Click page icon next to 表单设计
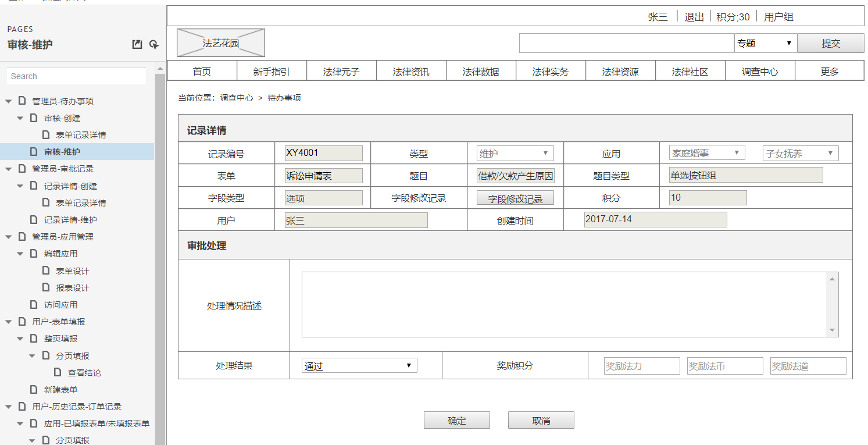 pyautogui.click(x=46, y=270)
